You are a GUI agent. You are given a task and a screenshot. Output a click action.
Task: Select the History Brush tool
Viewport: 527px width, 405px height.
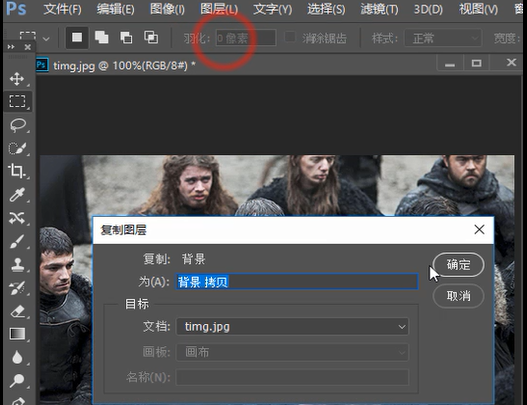click(x=17, y=288)
